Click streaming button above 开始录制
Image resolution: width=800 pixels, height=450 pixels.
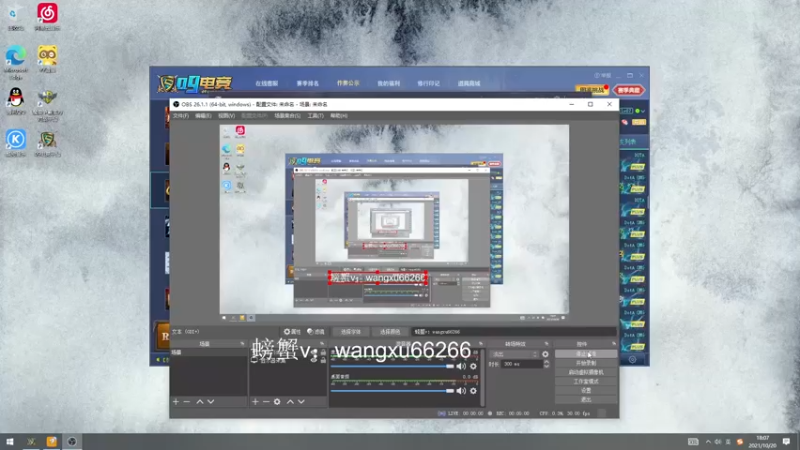tap(586, 354)
